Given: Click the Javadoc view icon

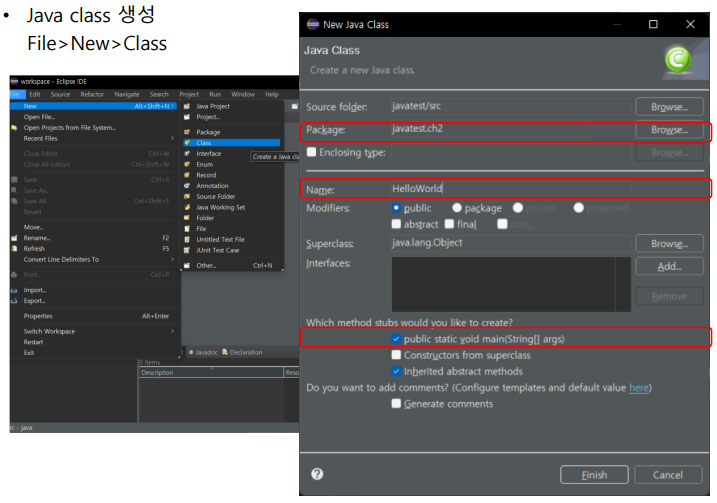Looking at the screenshot, I should pyautogui.click(x=191, y=352).
